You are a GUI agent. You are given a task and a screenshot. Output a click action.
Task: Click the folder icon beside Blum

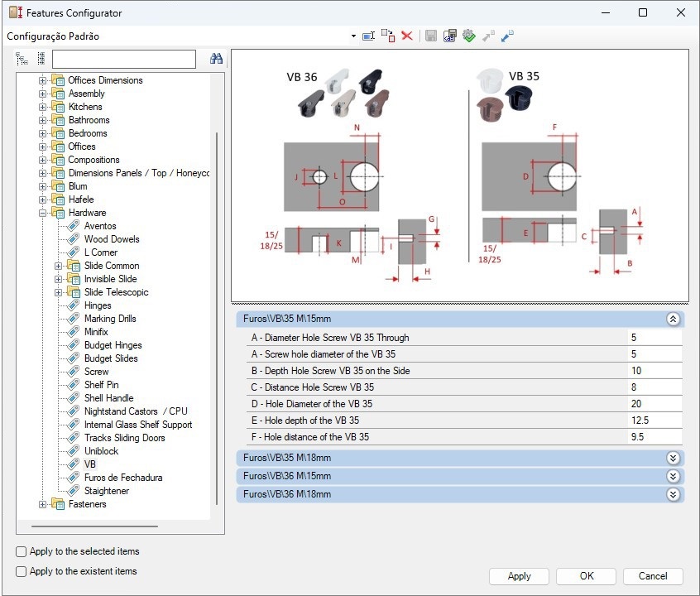[x=58, y=186]
